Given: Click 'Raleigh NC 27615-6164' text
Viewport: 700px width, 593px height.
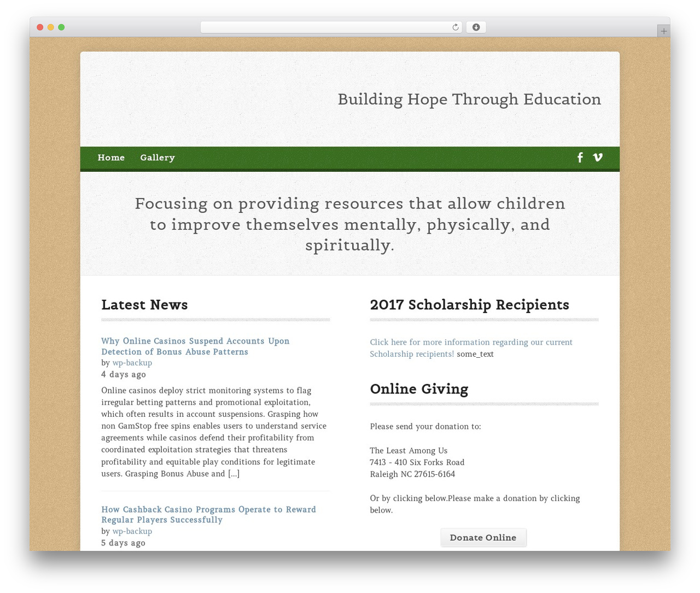Looking at the screenshot, I should coord(412,474).
